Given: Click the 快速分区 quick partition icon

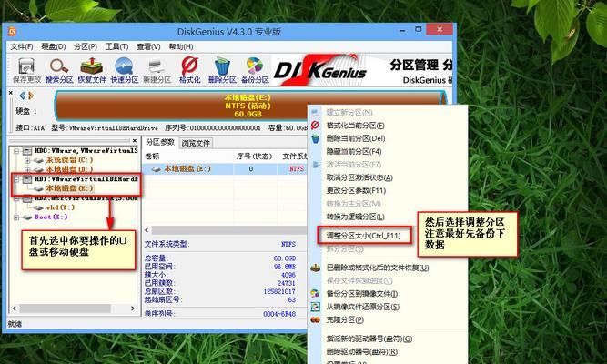Looking at the screenshot, I should [125, 70].
